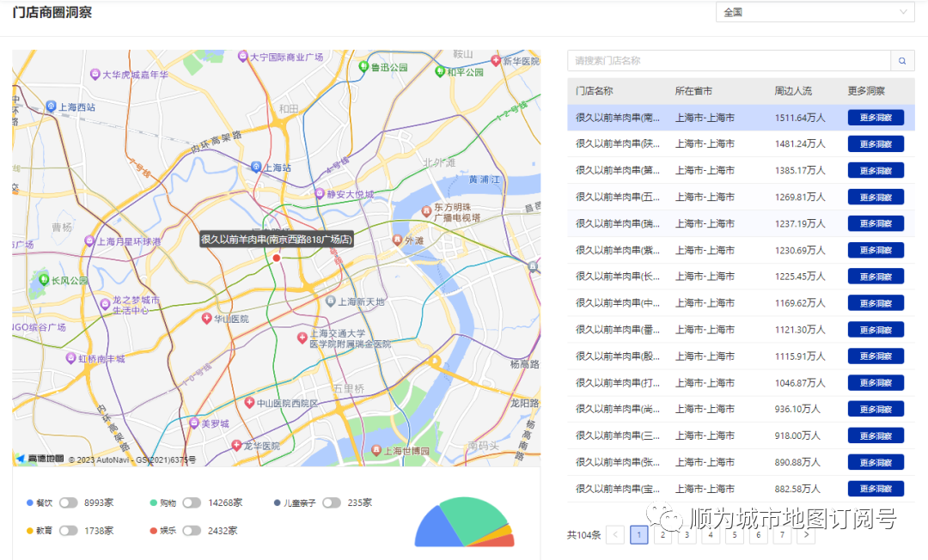Image resolution: width=928 pixels, height=560 pixels.
Task: Click the 和平公园 park marker
Action: tap(440, 71)
